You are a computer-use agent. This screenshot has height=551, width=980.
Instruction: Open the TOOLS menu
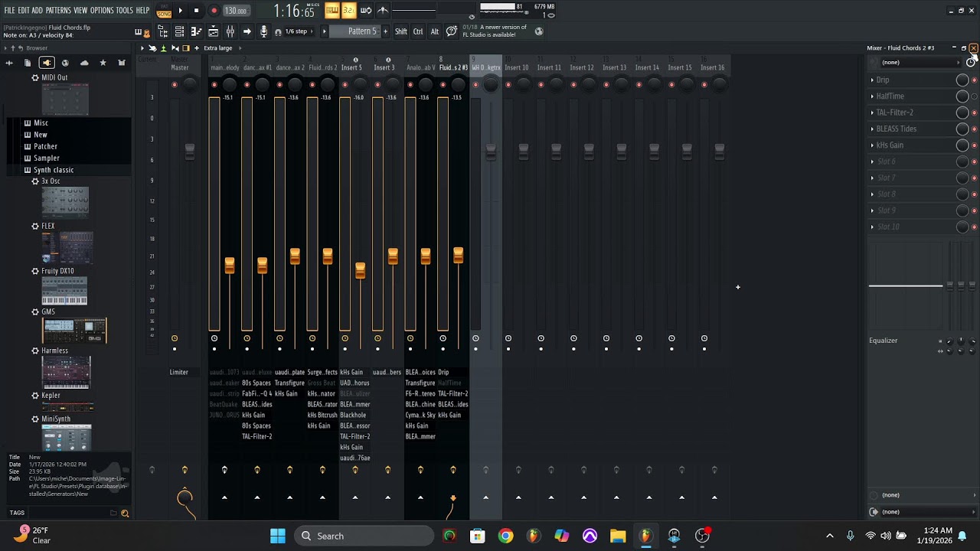point(125,11)
